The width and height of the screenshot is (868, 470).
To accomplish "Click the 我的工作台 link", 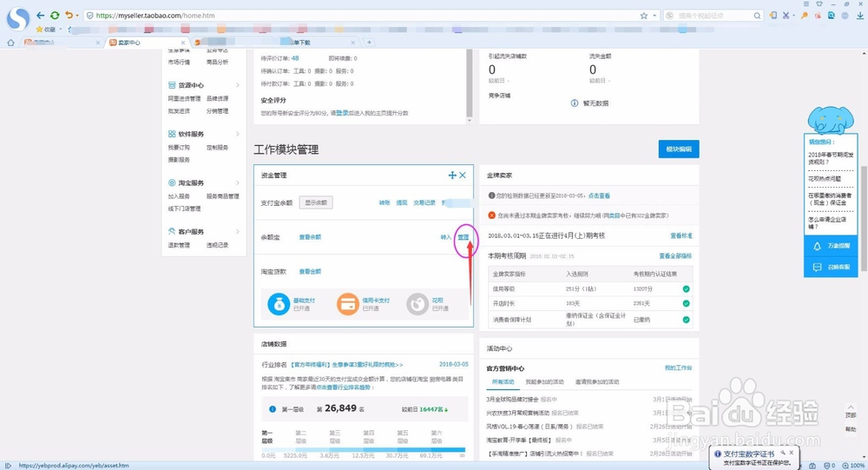I will coord(678,368).
